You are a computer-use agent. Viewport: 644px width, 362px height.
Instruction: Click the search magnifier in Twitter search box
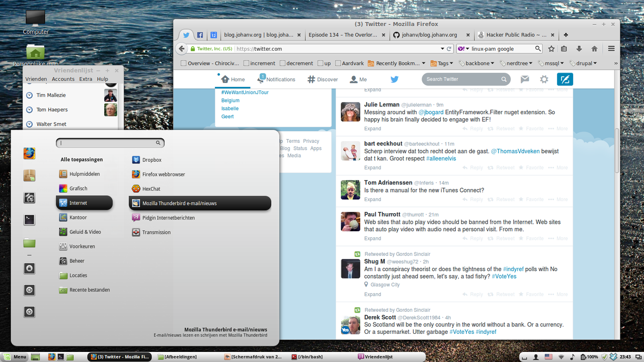pos(504,79)
